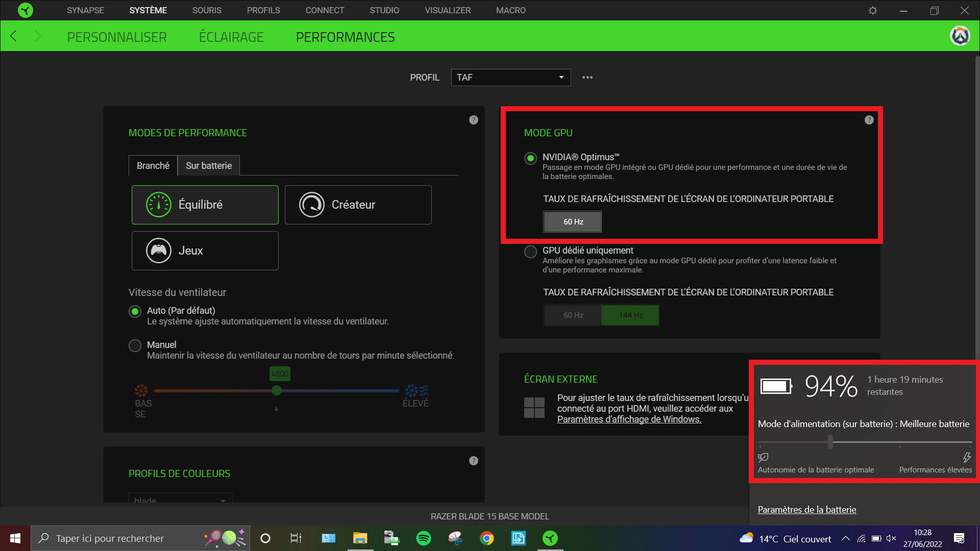Image resolution: width=980 pixels, height=551 pixels.
Task: Select GPU dédié uniquement mode
Action: click(531, 252)
